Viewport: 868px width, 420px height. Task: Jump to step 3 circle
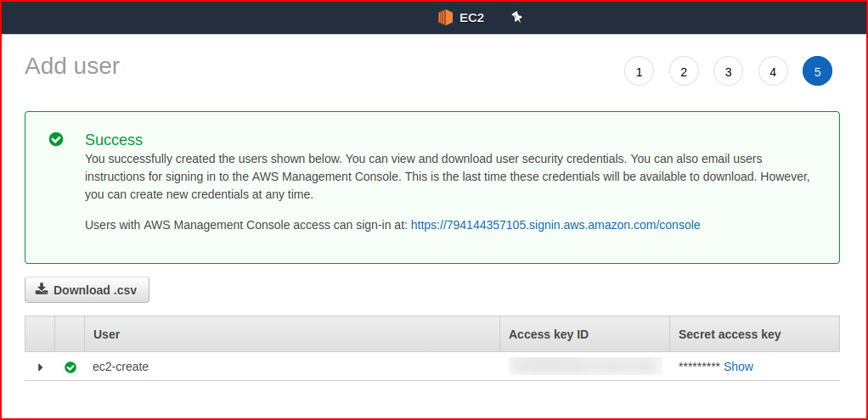728,71
